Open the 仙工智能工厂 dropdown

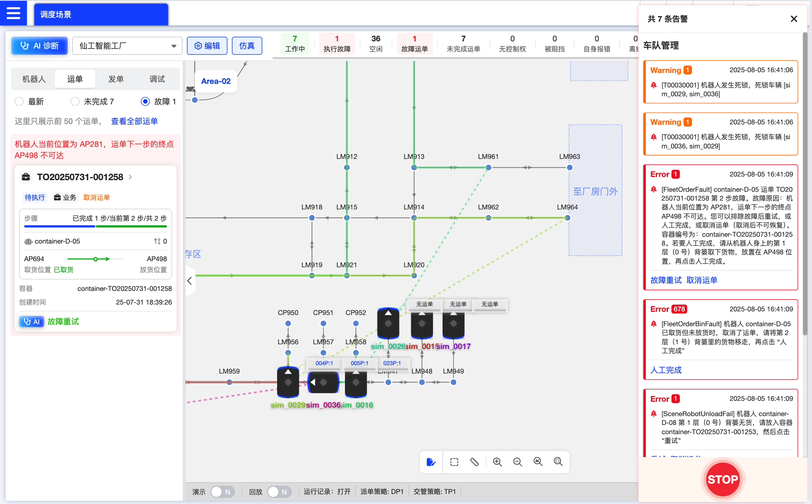coord(127,46)
